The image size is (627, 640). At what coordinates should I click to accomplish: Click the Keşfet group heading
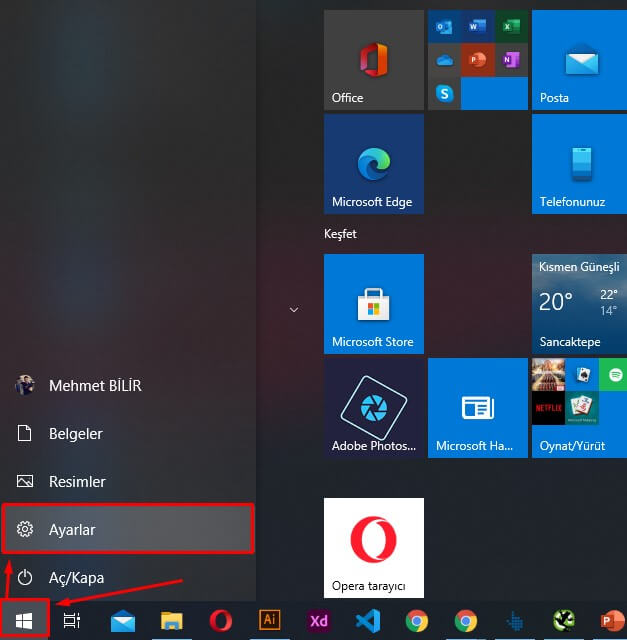click(340, 234)
